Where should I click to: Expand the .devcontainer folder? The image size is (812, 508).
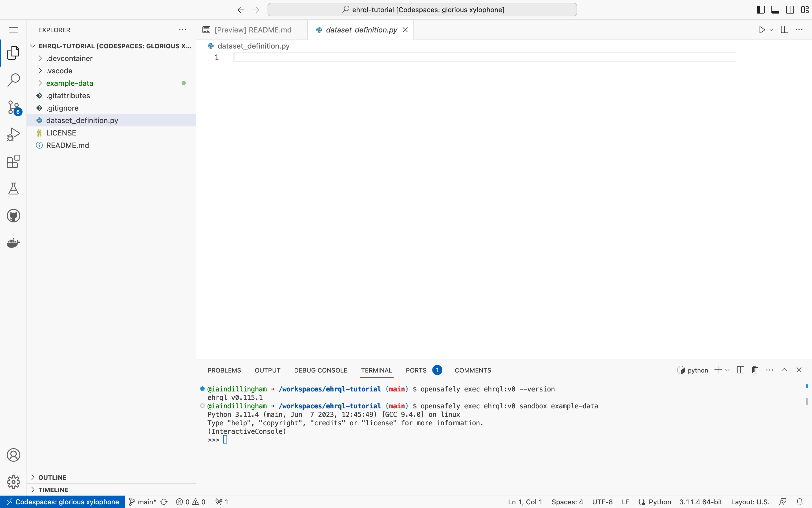click(111, 58)
